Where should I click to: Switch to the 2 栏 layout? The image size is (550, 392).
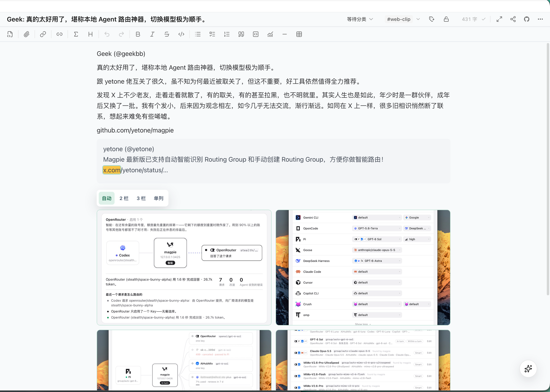click(124, 198)
